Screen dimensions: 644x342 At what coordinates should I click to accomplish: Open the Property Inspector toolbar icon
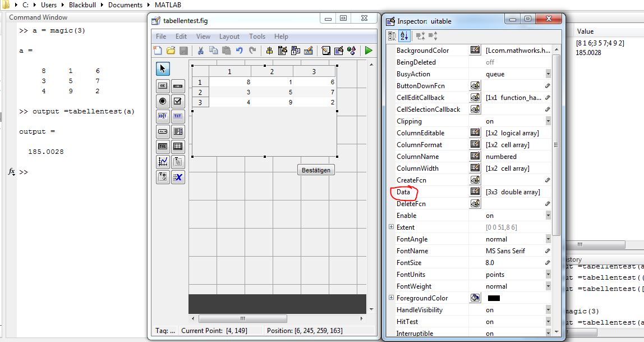(x=338, y=51)
